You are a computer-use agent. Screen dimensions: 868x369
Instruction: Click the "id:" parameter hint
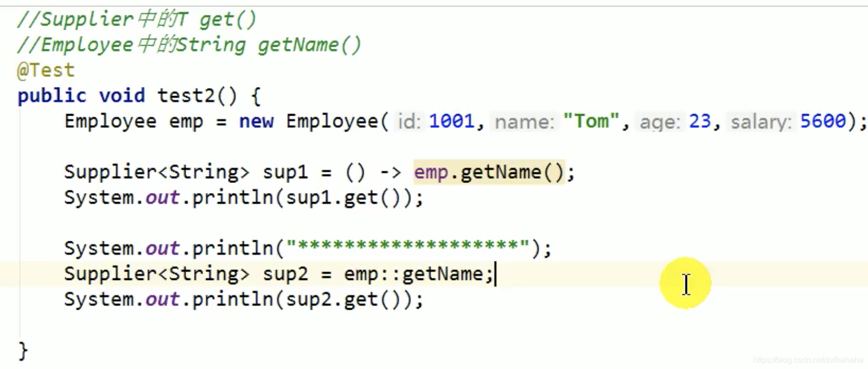tap(409, 122)
